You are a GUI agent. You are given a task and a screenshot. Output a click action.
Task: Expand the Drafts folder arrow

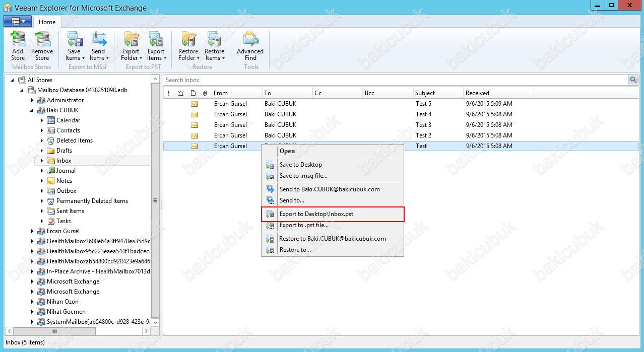42,151
